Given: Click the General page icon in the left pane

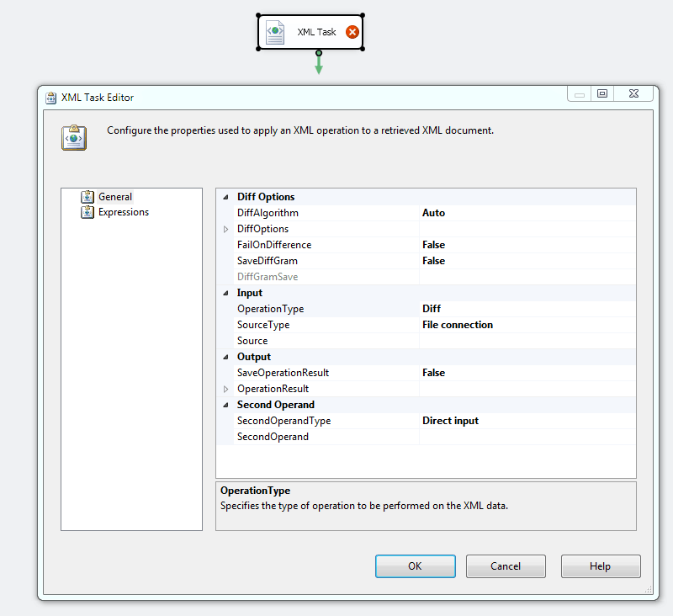Looking at the screenshot, I should tap(87, 196).
